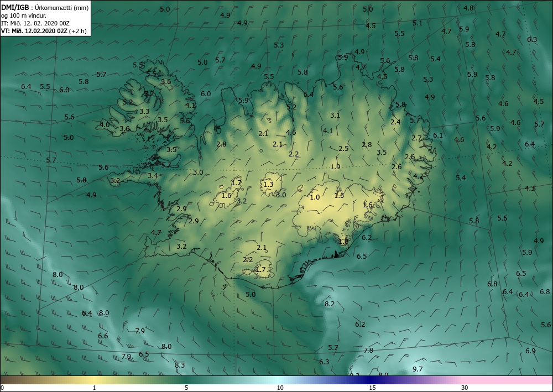
Task: Select the 6.1 value off the east coast
Action: click(x=437, y=135)
